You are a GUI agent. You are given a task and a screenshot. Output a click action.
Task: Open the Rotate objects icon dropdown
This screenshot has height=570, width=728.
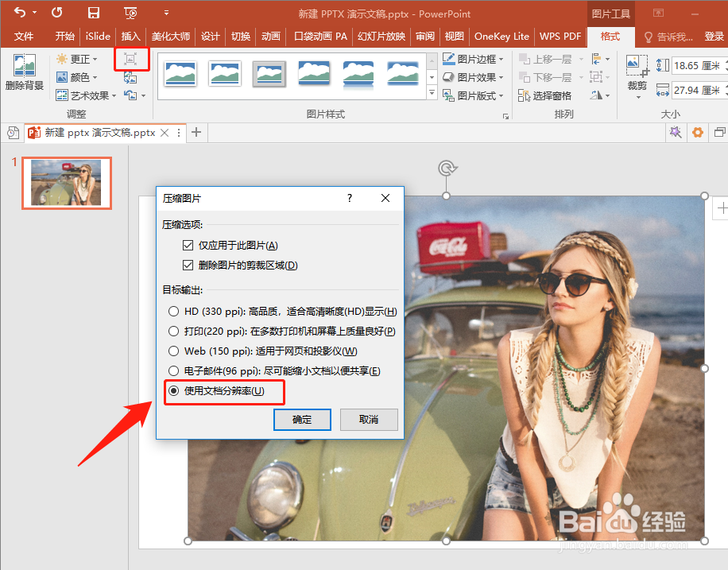pos(600,95)
